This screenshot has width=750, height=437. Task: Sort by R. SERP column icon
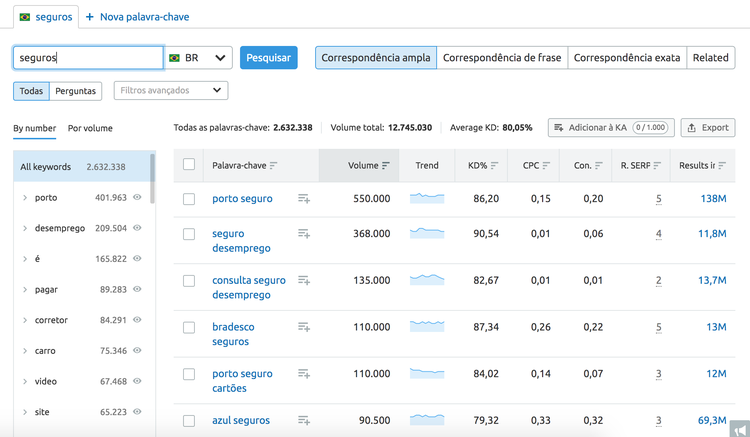657,165
